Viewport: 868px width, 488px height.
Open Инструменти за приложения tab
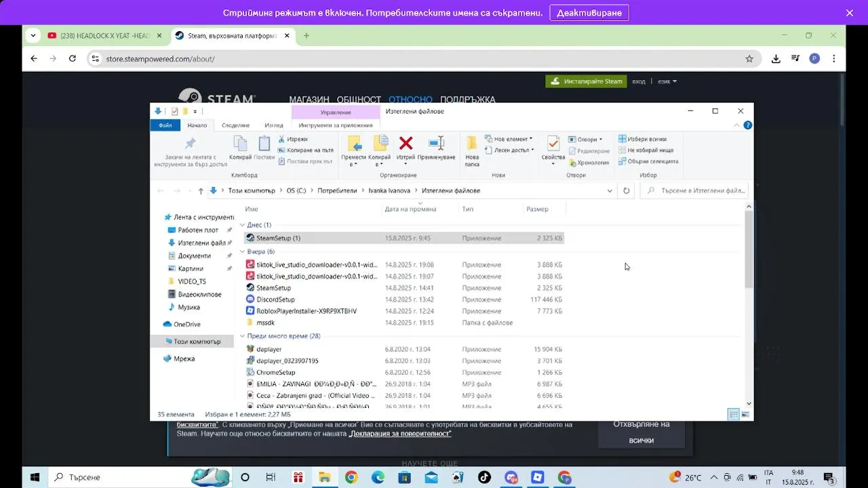point(336,125)
